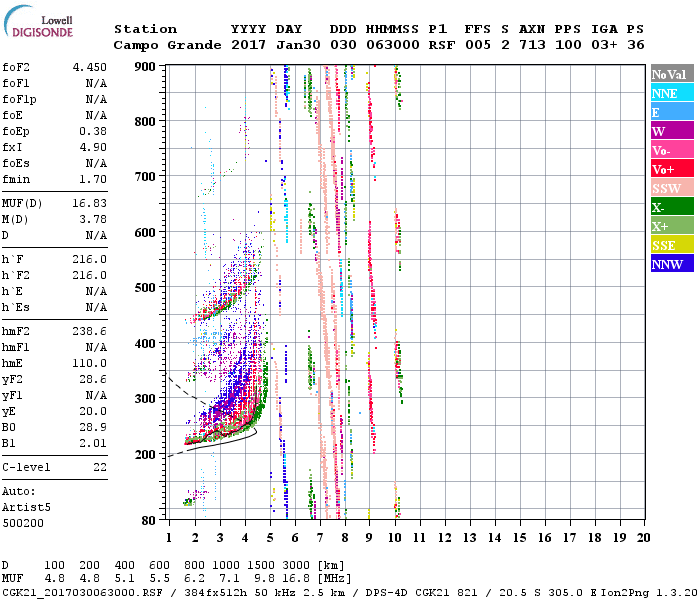Pick the blue E legend entry
This screenshot has width=700, height=600.
671,112
